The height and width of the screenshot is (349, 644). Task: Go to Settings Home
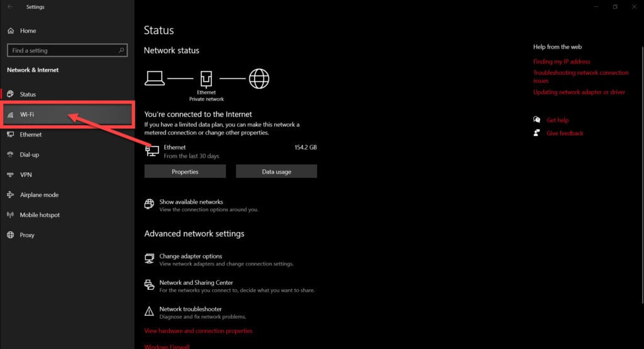coord(67,31)
